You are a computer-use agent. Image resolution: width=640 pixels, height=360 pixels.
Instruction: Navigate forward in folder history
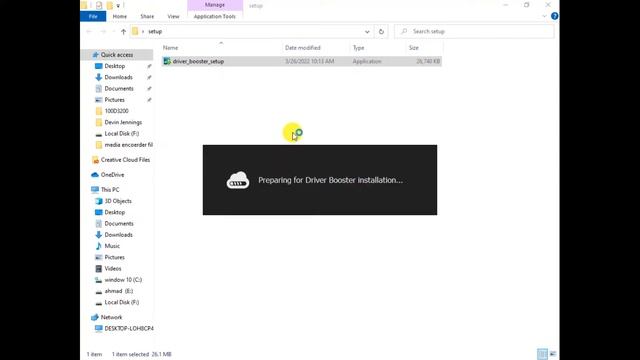[103, 31]
